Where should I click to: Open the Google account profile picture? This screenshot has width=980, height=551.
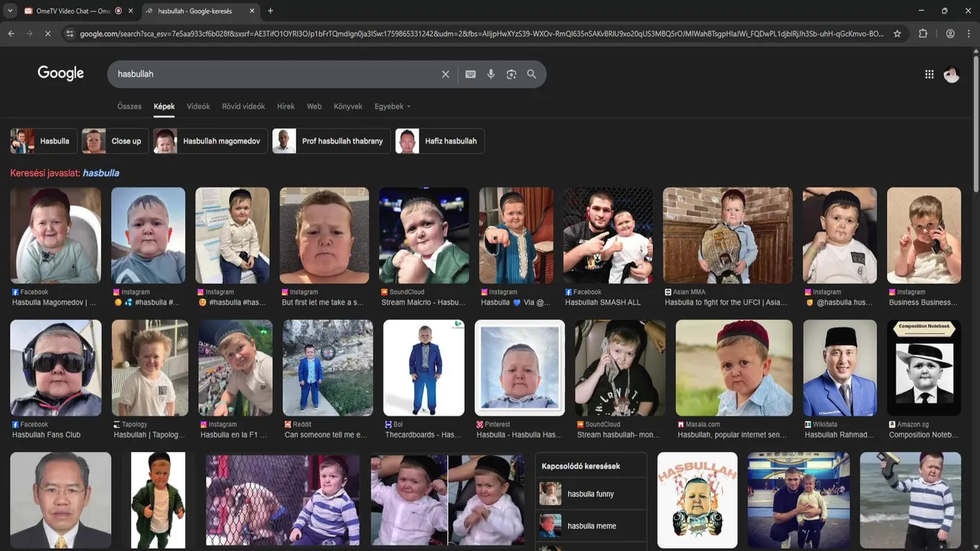[952, 74]
